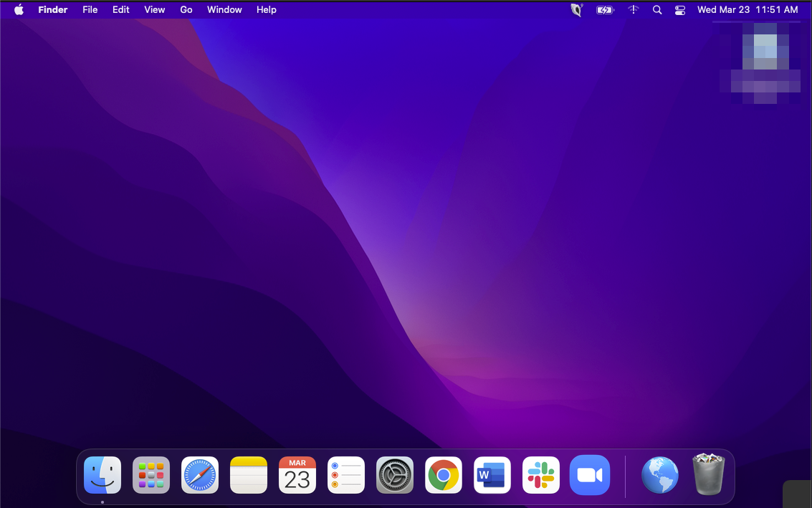Open the Go menu
Viewport: 812px width, 508px height.
coord(186,9)
